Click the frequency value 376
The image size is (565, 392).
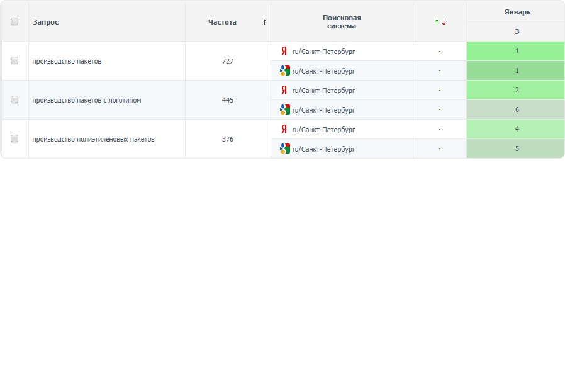click(x=228, y=138)
